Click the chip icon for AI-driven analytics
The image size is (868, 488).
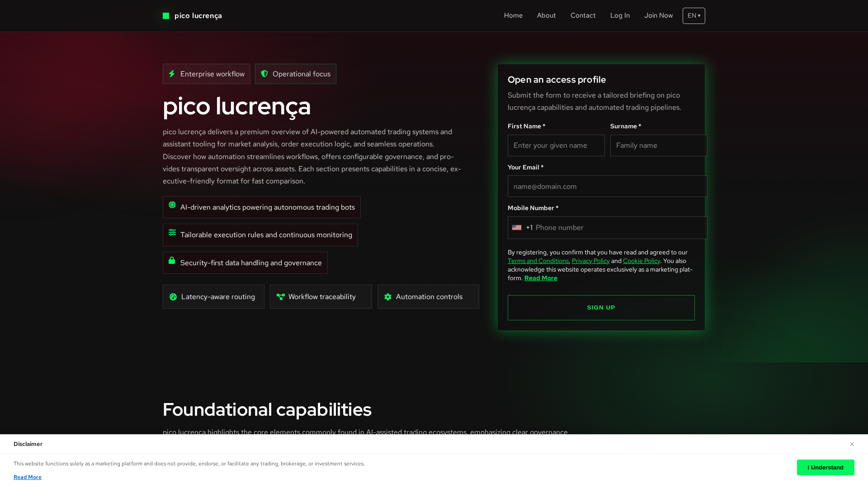pyautogui.click(x=172, y=205)
